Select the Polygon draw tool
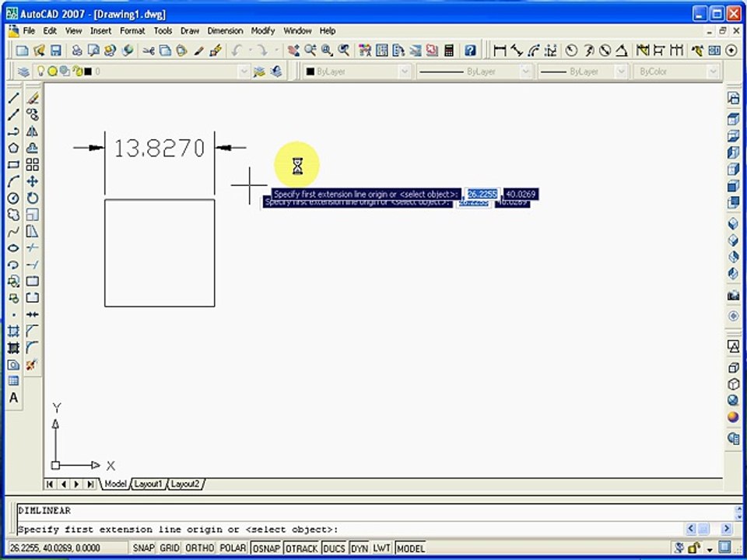This screenshot has height=560, width=747. click(x=13, y=148)
